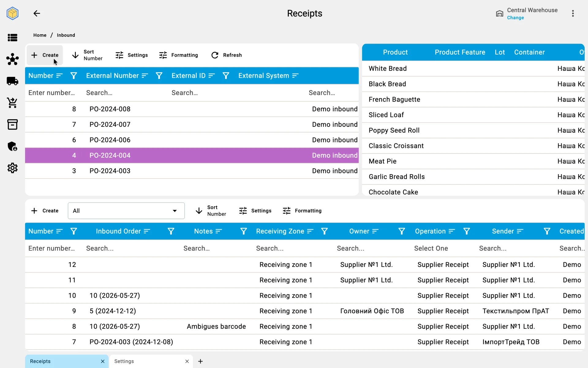This screenshot has width=588, height=368.
Task: Click the warehouse building icon
Action: click(x=499, y=13)
